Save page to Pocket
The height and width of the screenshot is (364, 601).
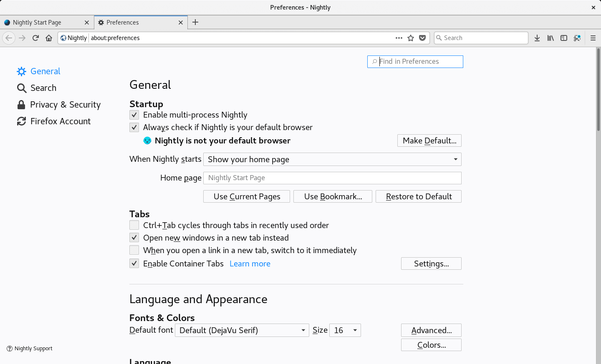(422, 38)
